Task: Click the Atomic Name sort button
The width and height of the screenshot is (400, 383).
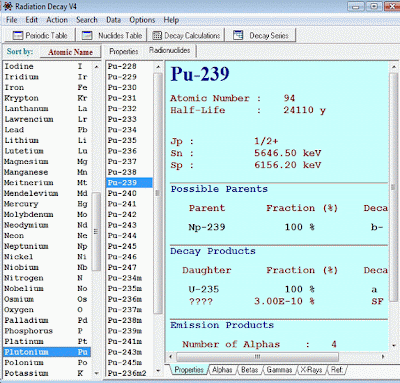Action: tap(70, 52)
